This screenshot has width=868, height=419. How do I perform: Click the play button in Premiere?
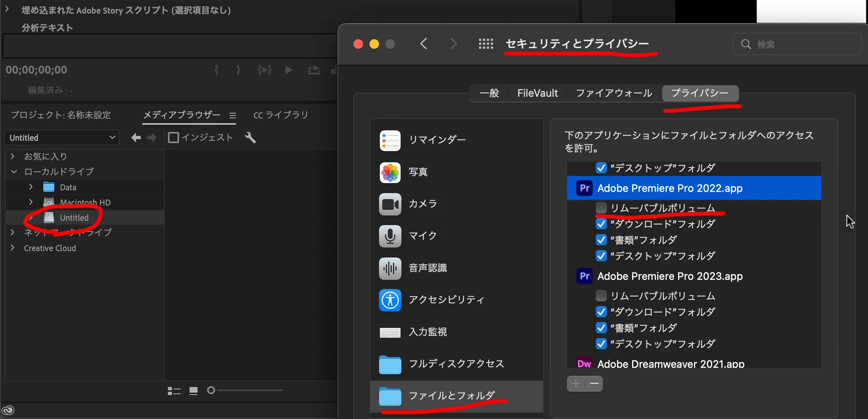click(x=289, y=70)
